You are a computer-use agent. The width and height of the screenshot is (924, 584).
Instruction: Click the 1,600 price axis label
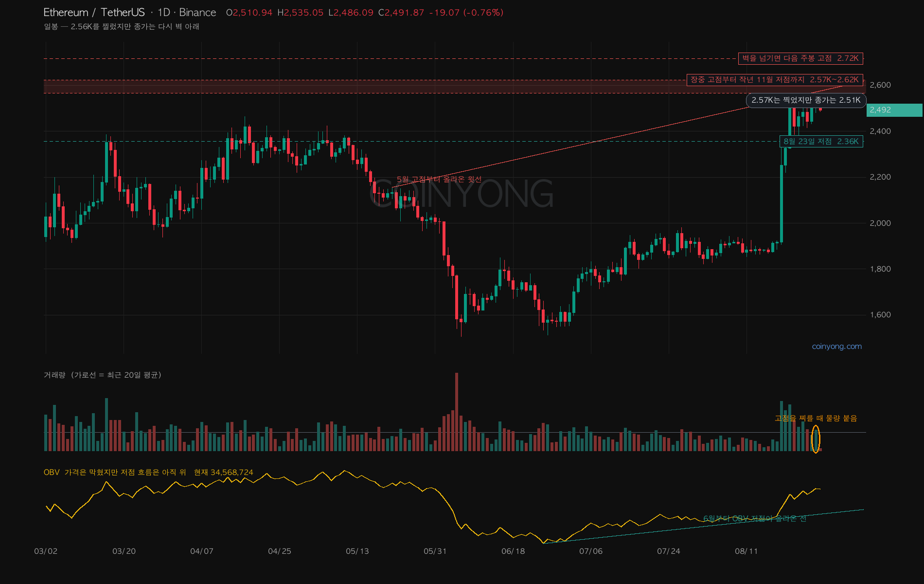(x=880, y=315)
